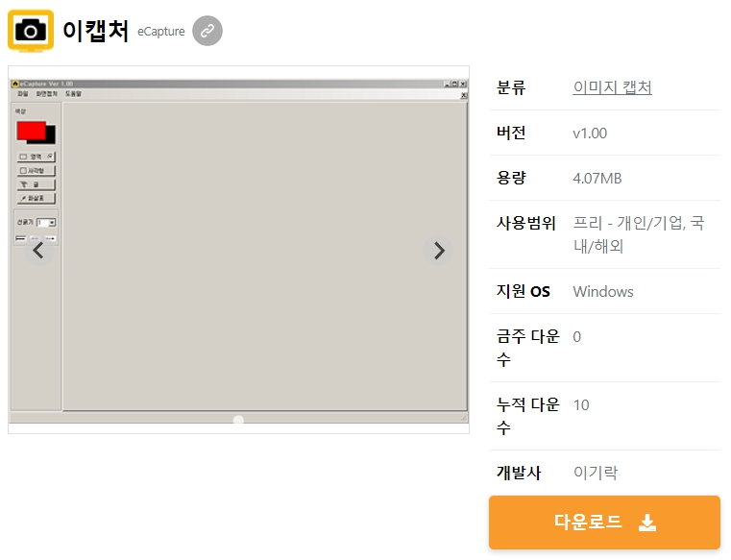731x560 pixels.
Task: Click the 개발사 label
Action: click(x=519, y=473)
